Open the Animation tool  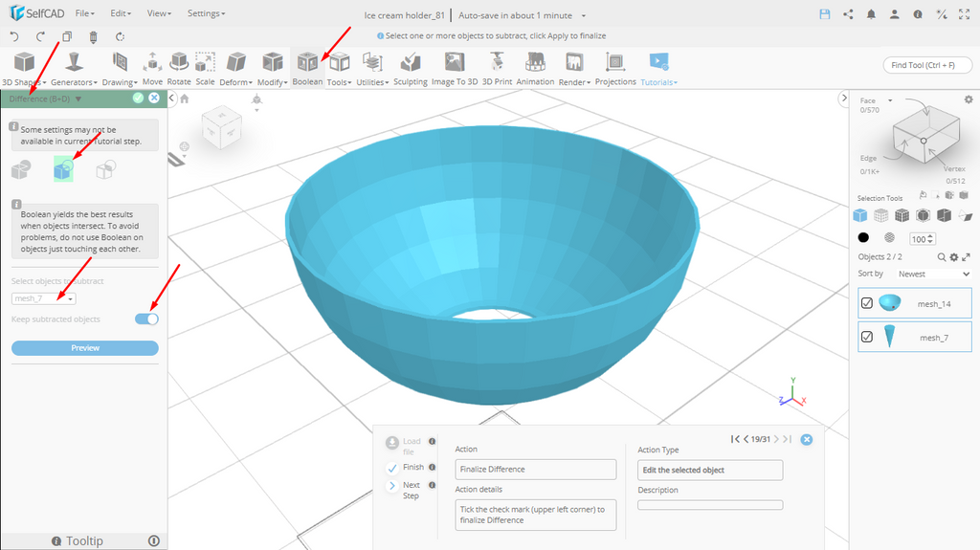click(x=535, y=69)
